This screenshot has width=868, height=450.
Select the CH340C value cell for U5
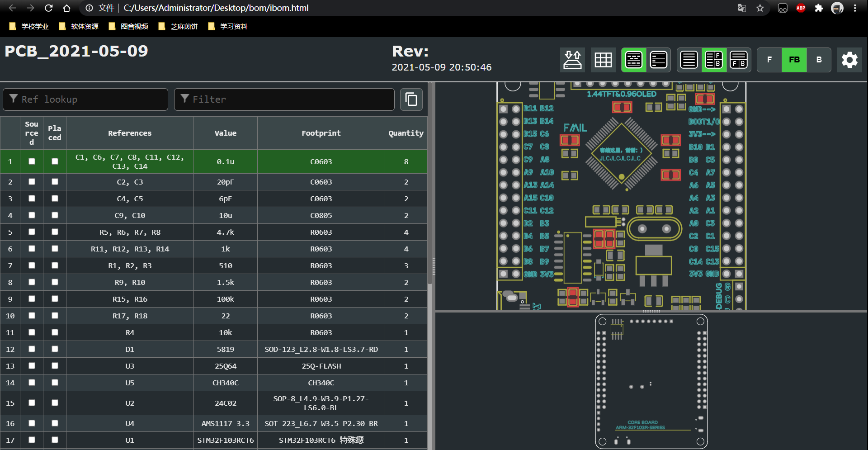click(x=226, y=383)
